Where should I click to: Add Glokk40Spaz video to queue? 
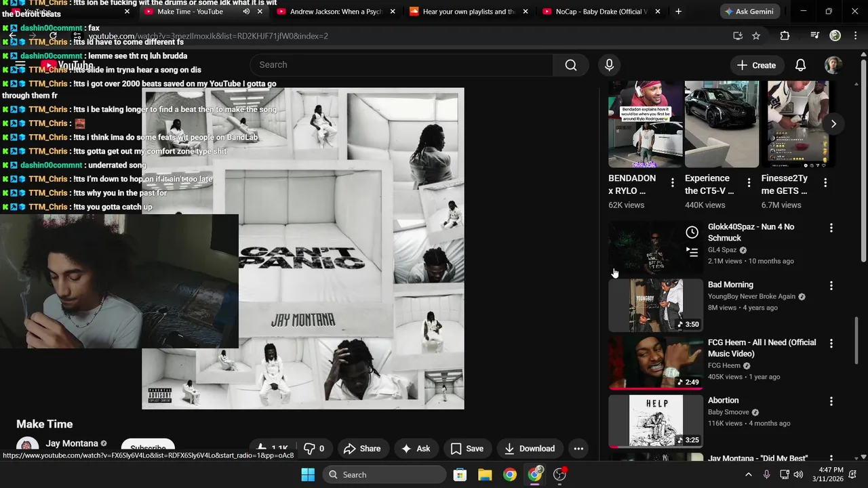coord(692,252)
